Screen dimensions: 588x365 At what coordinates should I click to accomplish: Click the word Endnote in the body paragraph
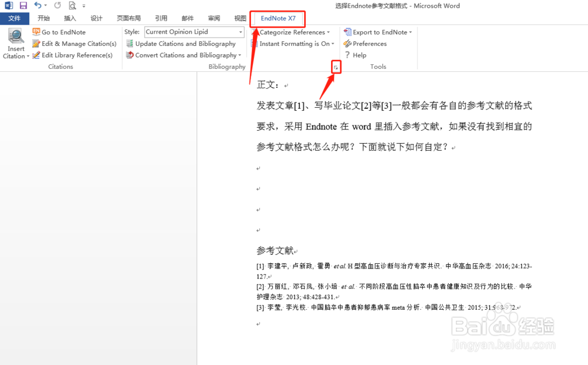tap(321, 127)
